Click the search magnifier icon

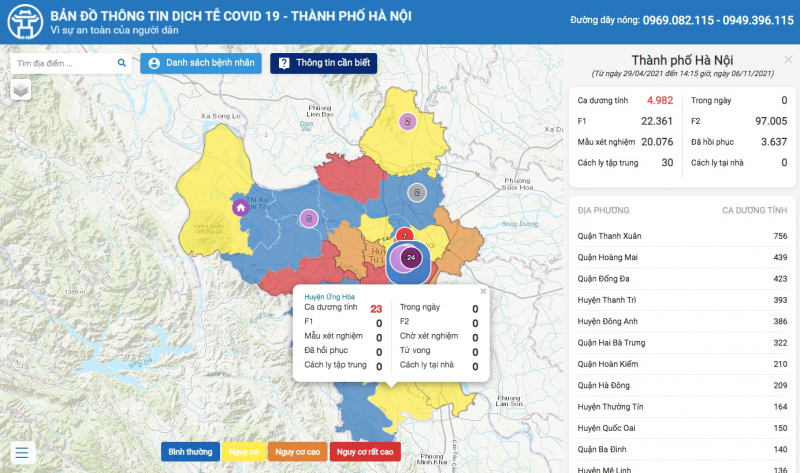(x=122, y=63)
